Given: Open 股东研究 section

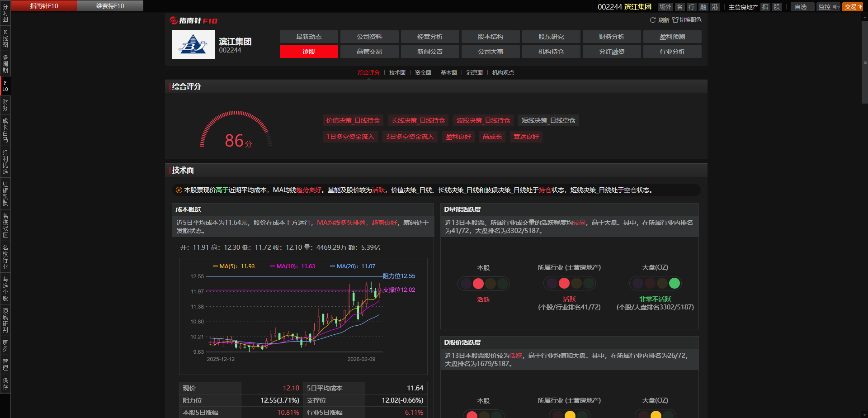Looking at the screenshot, I should click(x=551, y=37).
